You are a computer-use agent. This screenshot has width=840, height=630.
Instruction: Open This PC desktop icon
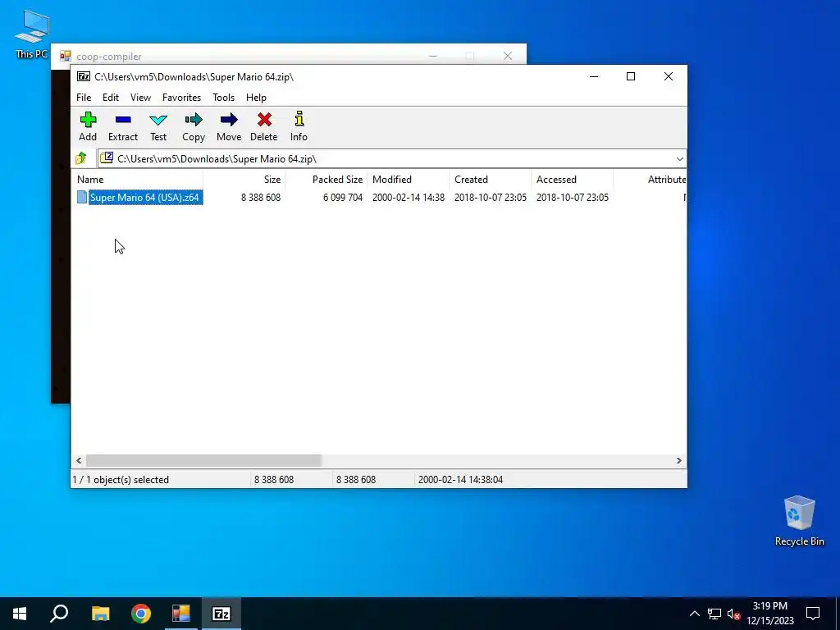pyautogui.click(x=32, y=34)
